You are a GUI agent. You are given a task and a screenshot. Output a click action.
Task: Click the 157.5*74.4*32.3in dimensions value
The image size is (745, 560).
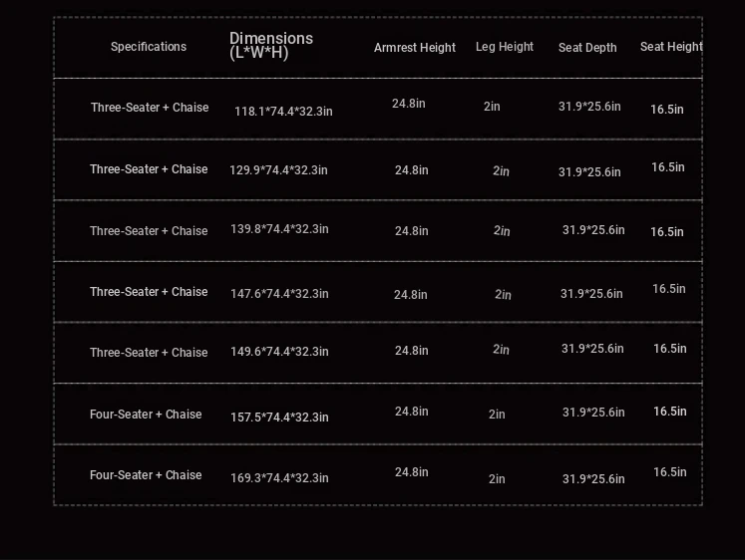pyautogui.click(x=279, y=418)
